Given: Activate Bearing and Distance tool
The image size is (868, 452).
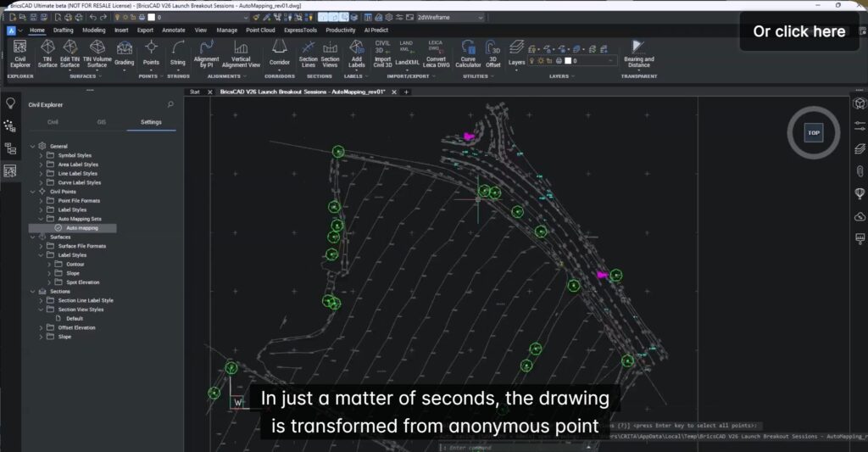Looking at the screenshot, I should (639, 53).
